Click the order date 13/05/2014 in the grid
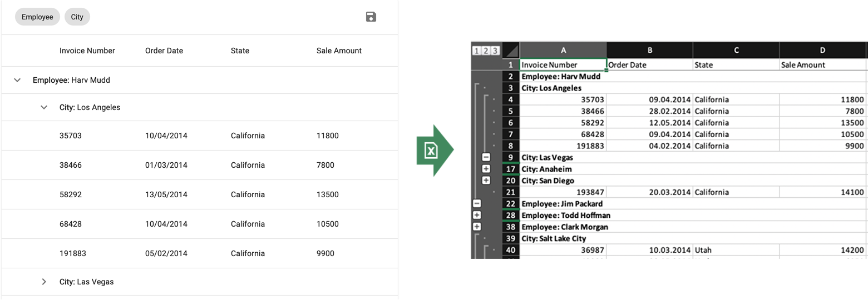This screenshot has height=300, width=868. [x=166, y=194]
